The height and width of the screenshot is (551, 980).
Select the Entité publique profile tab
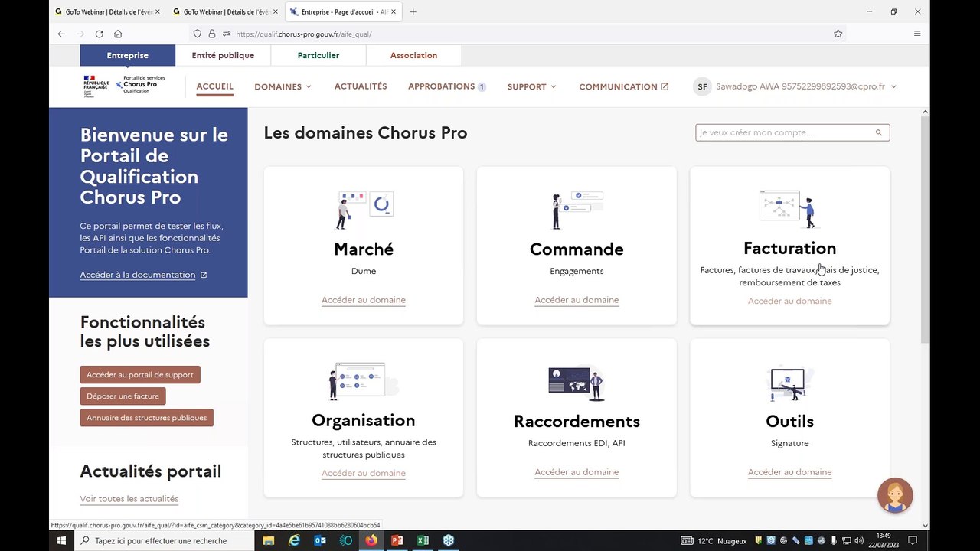pyautogui.click(x=223, y=55)
